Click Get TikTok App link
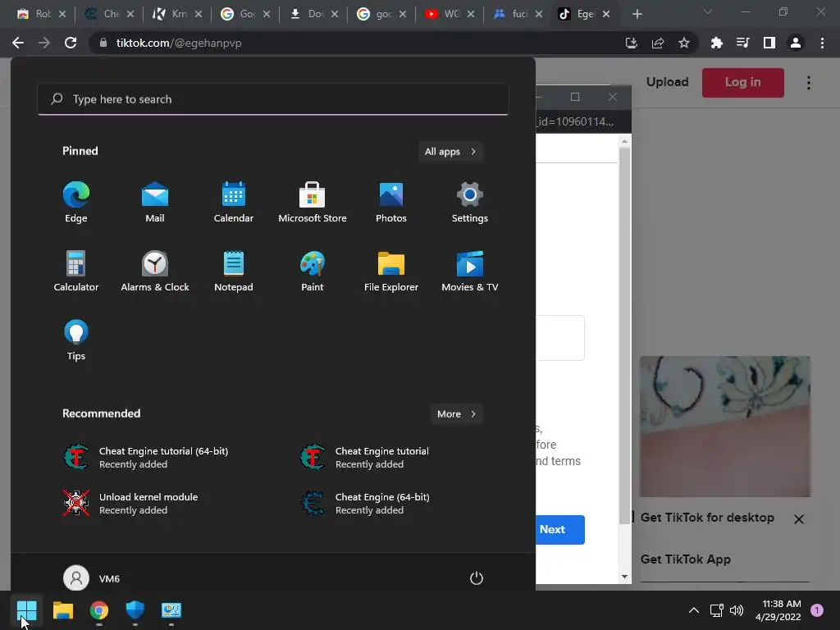 pyautogui.click(x=685, y=559)
